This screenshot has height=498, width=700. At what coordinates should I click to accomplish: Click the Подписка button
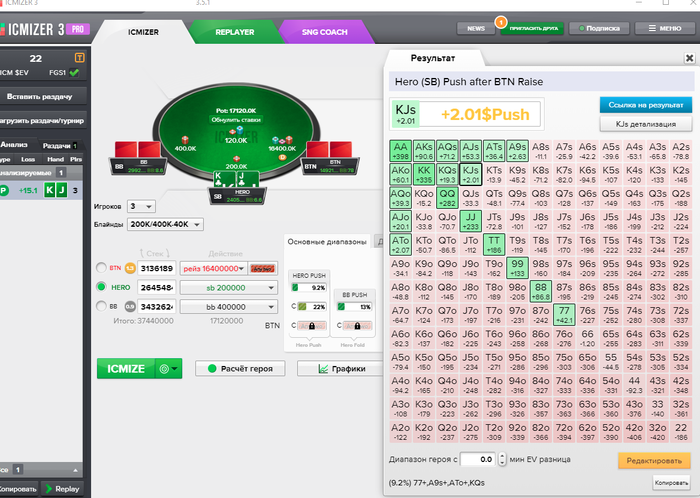click(x=599, y=28)
